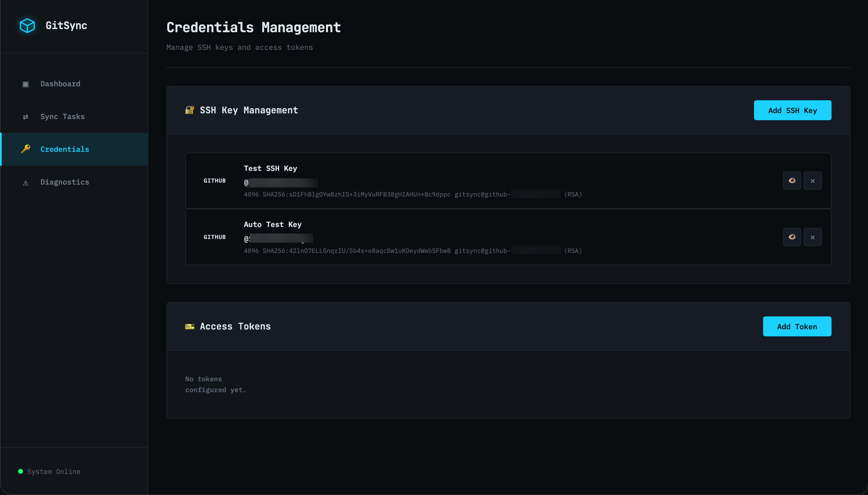
Task: Open the Dashboard page
Action: click(74, 84)
